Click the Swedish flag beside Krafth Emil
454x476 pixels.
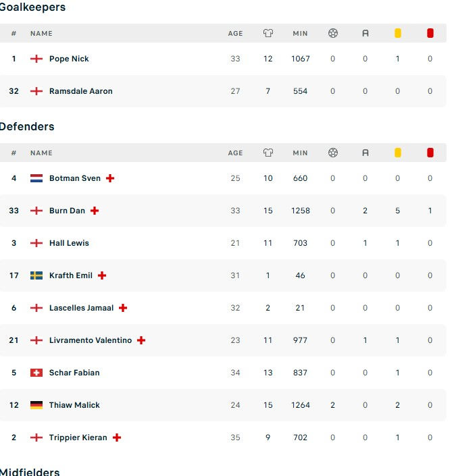[x=36, y=275]
